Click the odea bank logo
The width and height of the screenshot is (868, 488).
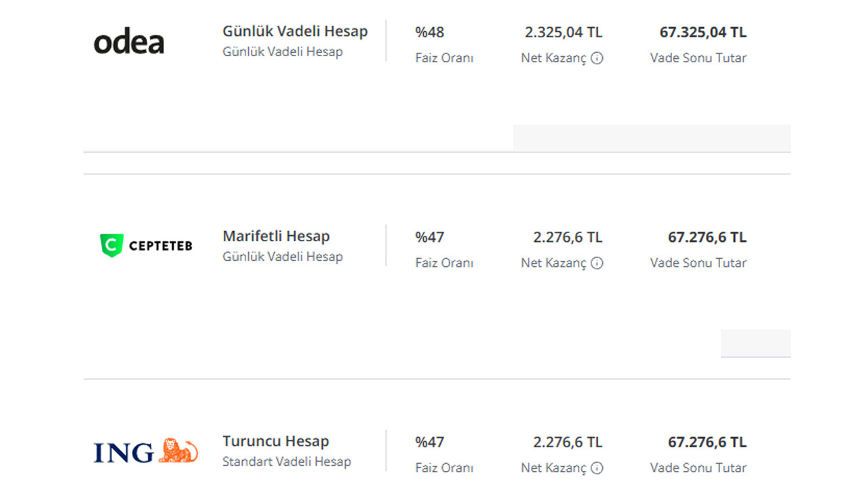(x=129, y=43)
